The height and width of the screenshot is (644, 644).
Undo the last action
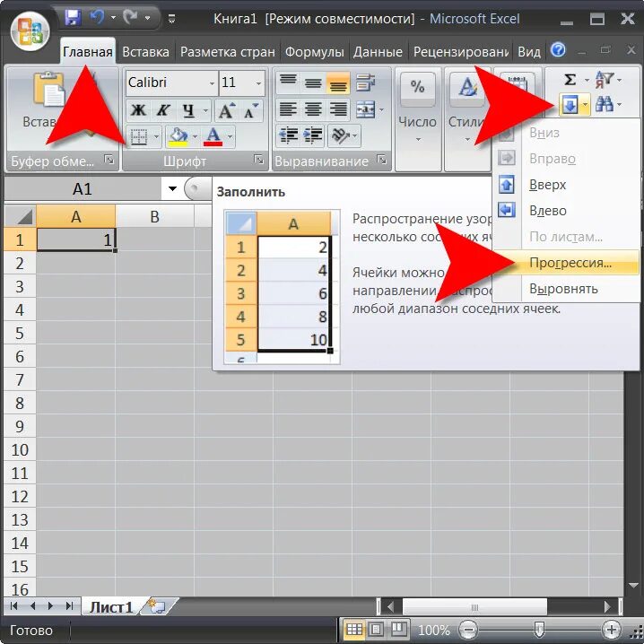pyautogui.click(x=97, y=18)
